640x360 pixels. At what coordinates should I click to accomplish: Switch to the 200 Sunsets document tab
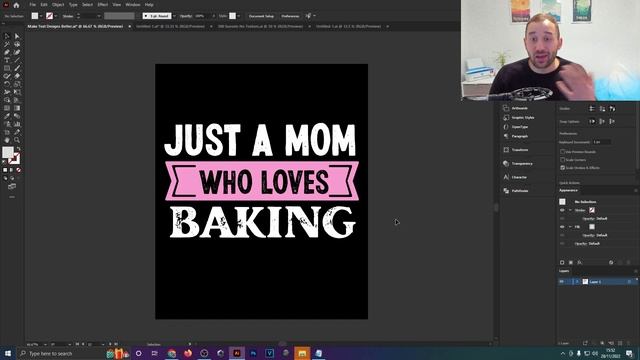(x=260, y=27)
